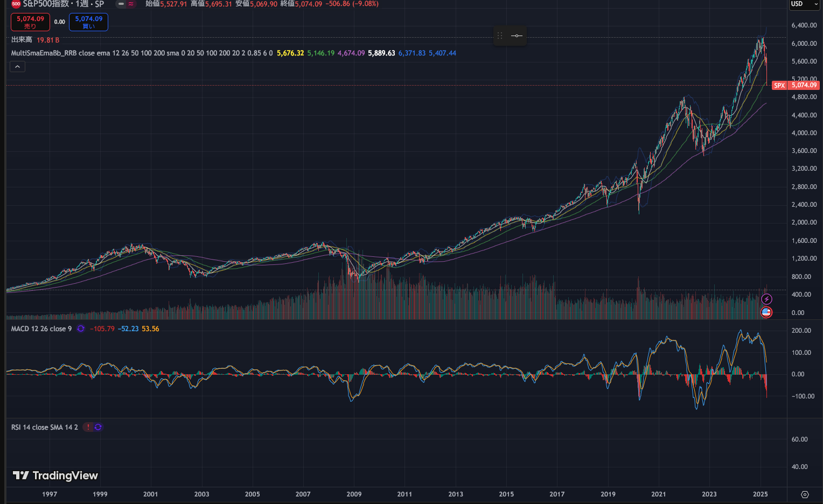Click the RSI legend purple refresh icon
The height and width of the screenshot is (504, 823).
tap(98, 428)
